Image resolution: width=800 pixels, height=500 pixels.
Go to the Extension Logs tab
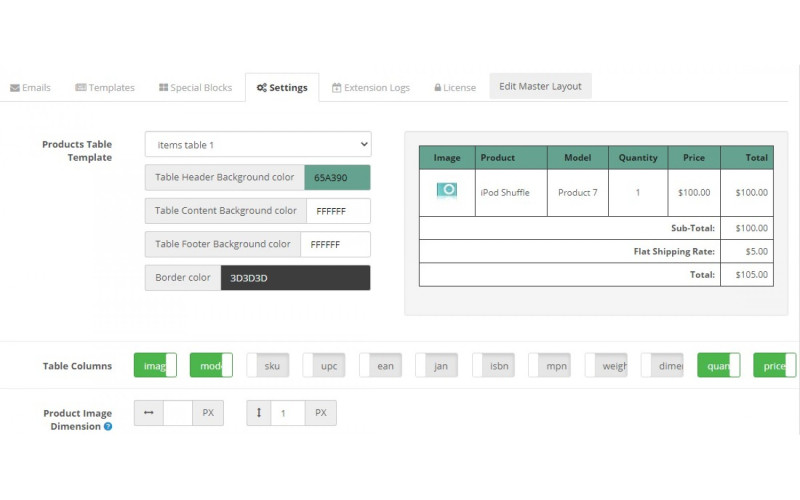click(x=370, y=88)
